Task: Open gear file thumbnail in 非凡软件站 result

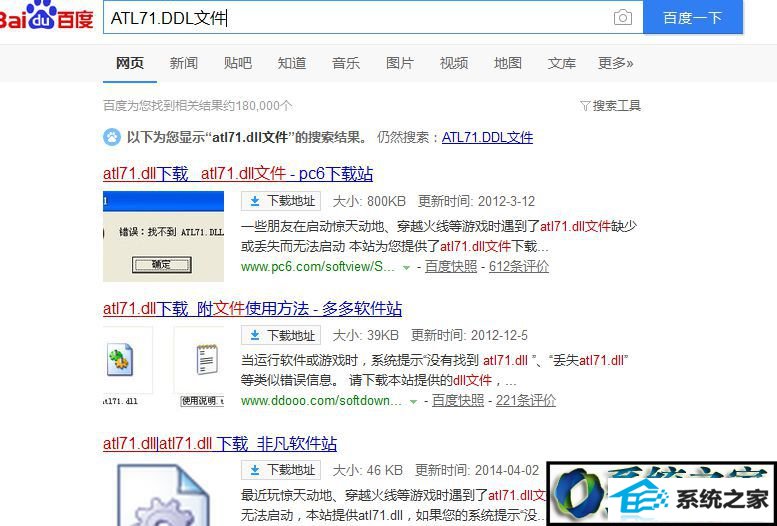Action: click(164, 493)
